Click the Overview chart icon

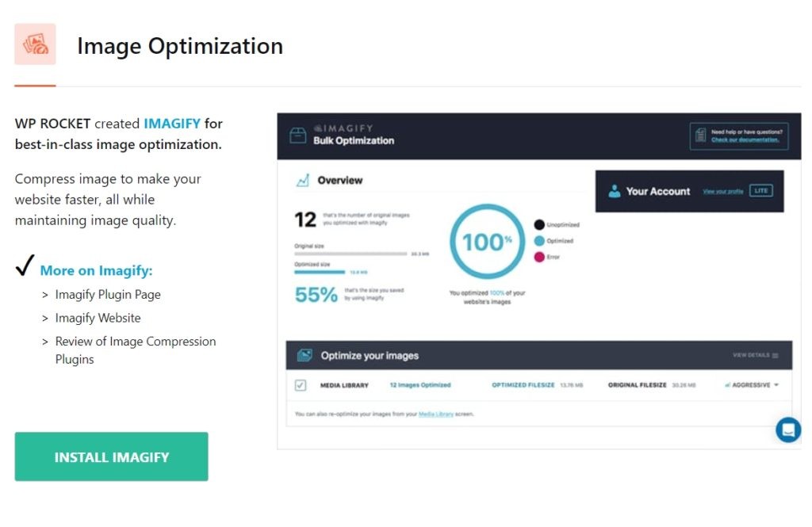click(303, 181)
